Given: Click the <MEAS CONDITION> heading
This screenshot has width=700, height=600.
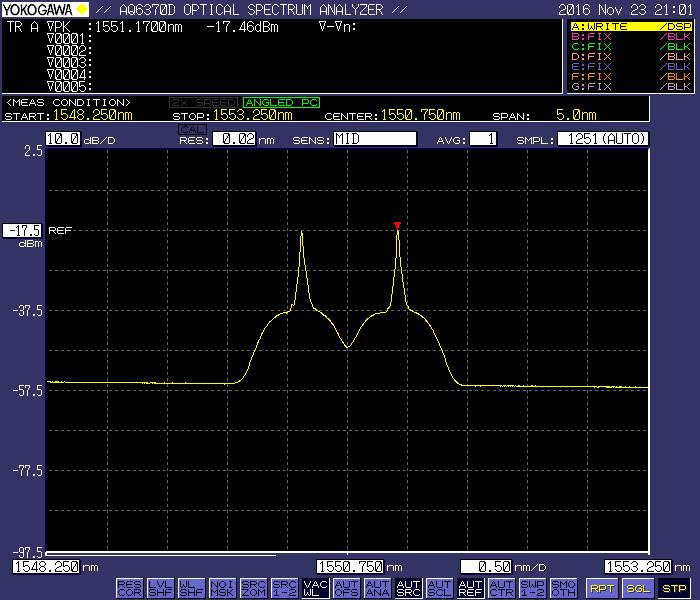Looking at the screenshot, I should [68, 103].
